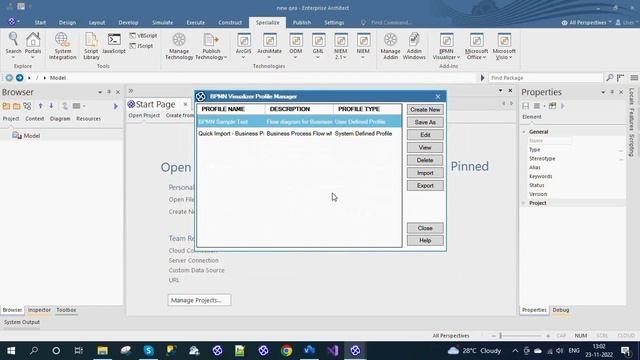
Task: Switch to the Toolbox tab
Action: pyautogui.click(x=66, y=310)
